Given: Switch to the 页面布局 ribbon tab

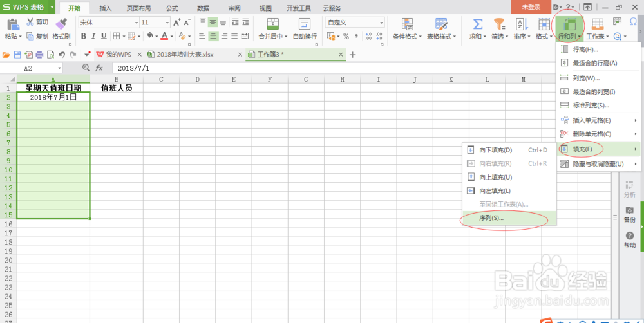Looking at the screenshot, I should 138,8.
